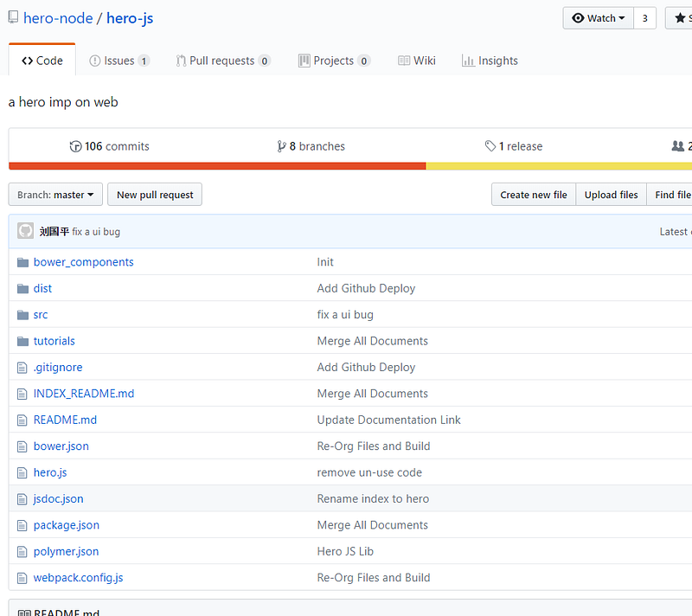
Task: Open the polymer.json file
Action: click(67, 552)
